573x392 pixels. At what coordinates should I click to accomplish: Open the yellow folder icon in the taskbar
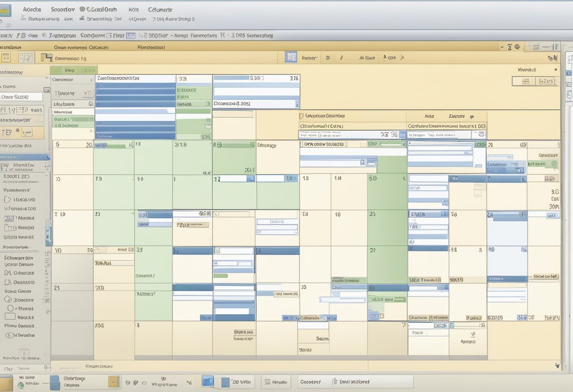pyautogui.click(x=114, y=382)
